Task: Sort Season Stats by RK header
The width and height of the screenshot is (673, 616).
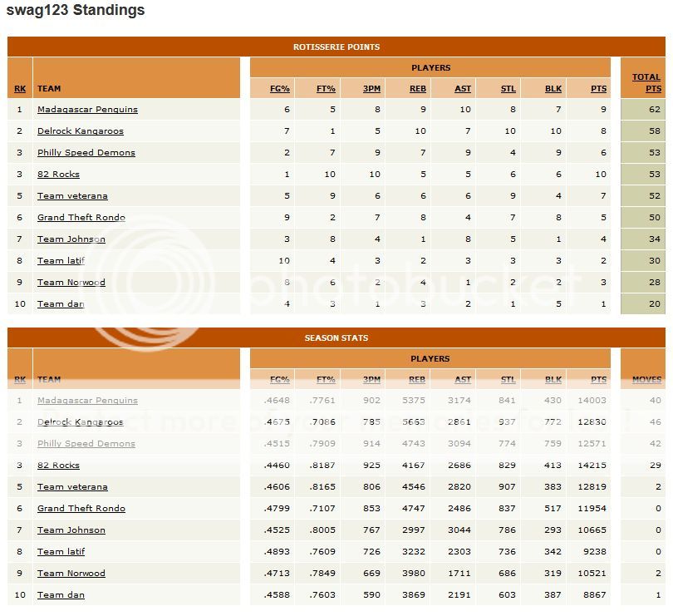Action: 20,379
